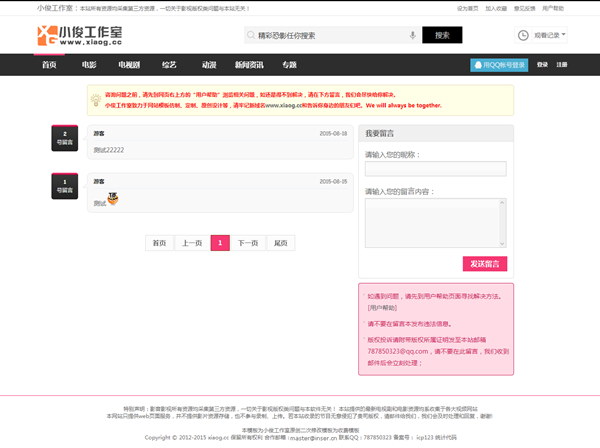Click the 1号留言 badge
The height and width of the screenshot is (448, 600).
pos(65,186)
